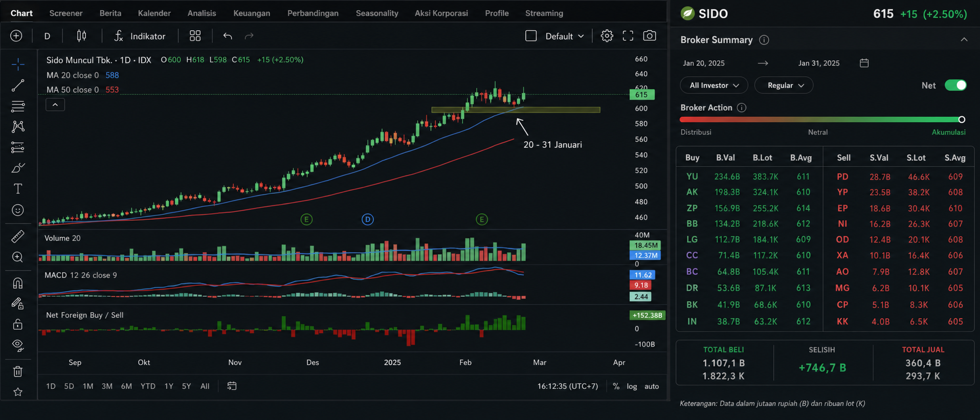Open the date range calendar picker
The height and width of the screenshot is (420, 980).
864,63
